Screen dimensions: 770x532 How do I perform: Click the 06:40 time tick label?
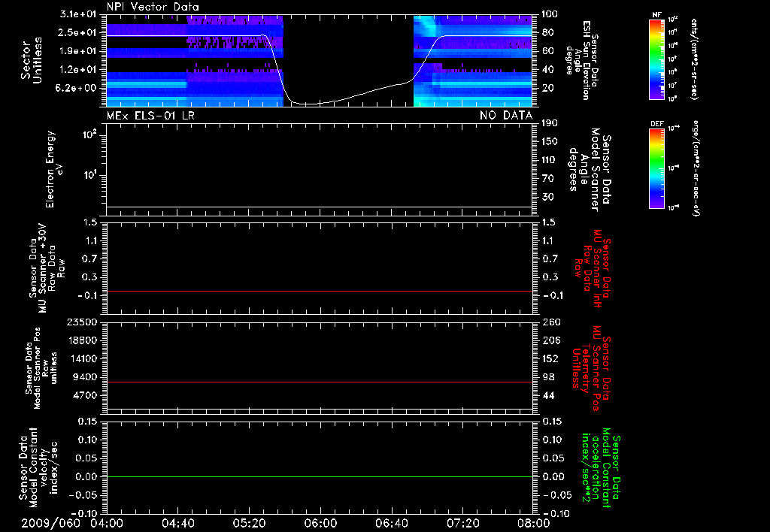pos(391,523)
